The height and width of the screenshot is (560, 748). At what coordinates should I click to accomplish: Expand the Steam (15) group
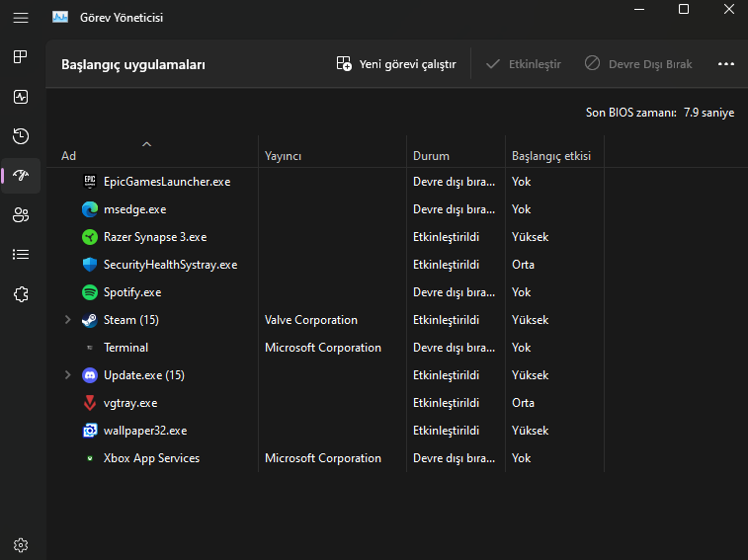67,320
